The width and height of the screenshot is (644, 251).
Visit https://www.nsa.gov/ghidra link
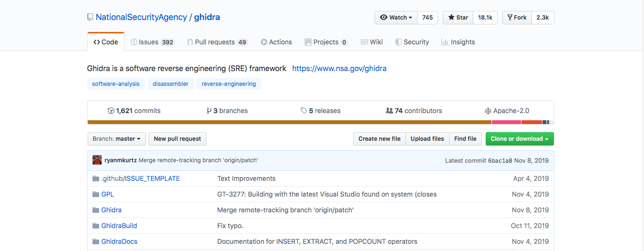tap(339, 68)
